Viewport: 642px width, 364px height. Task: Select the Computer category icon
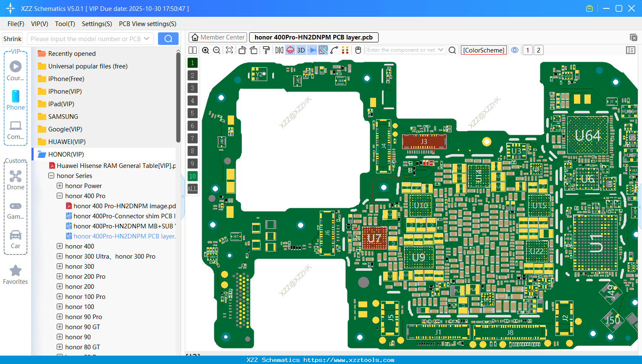(16, 130)
